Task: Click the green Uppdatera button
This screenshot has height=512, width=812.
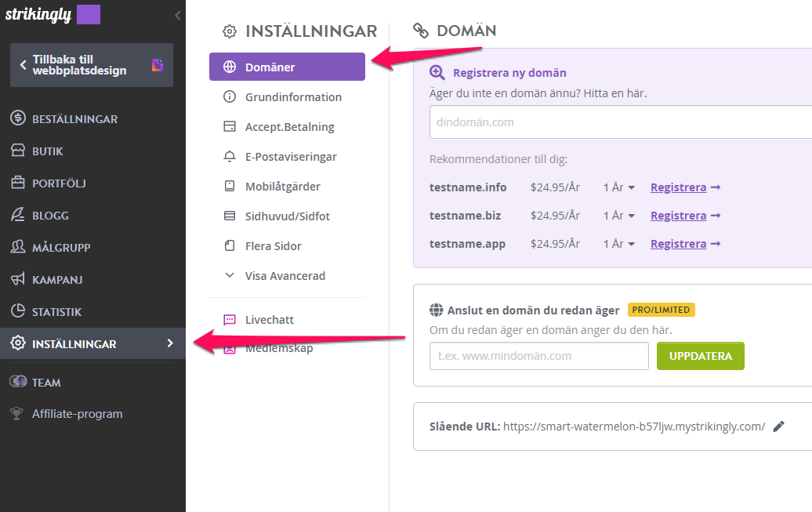Action: pyautogui.click(x=700, y=355)
